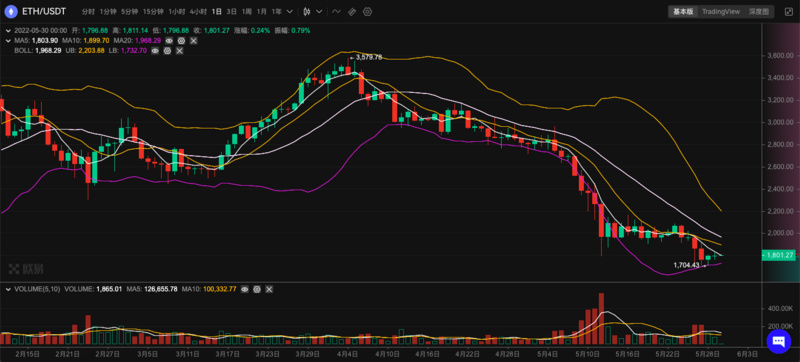Select the 1周 interval
The width and height of the screenshot is (800, 362).
point(246,11)
